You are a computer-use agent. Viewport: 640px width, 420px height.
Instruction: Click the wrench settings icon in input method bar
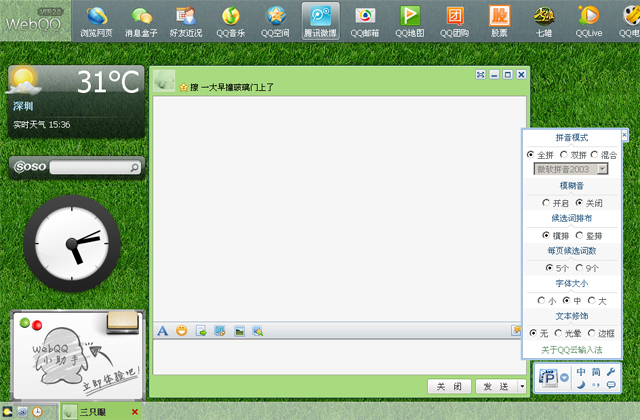(x=611, y=371)
